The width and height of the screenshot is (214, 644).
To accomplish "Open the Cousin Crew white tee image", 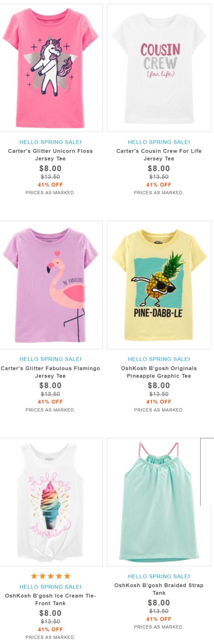I will tap(159, 68).
